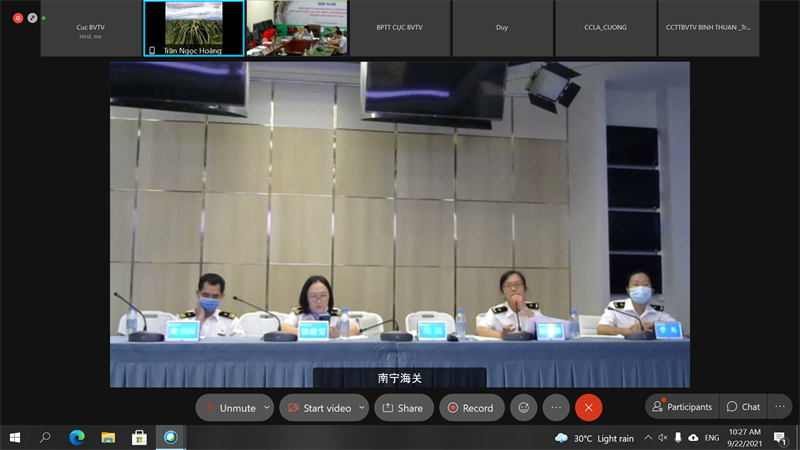This screenshot has width=800, height=450.
Task: Open video options arrow next to Start video
Action: 362,408
